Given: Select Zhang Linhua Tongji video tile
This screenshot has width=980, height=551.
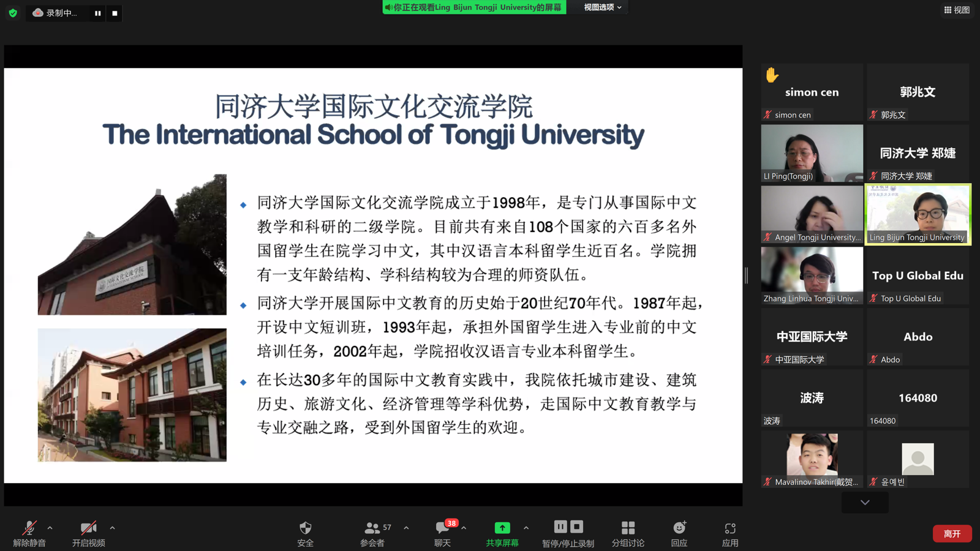Looking at the screenshot, I should (812, 275).
